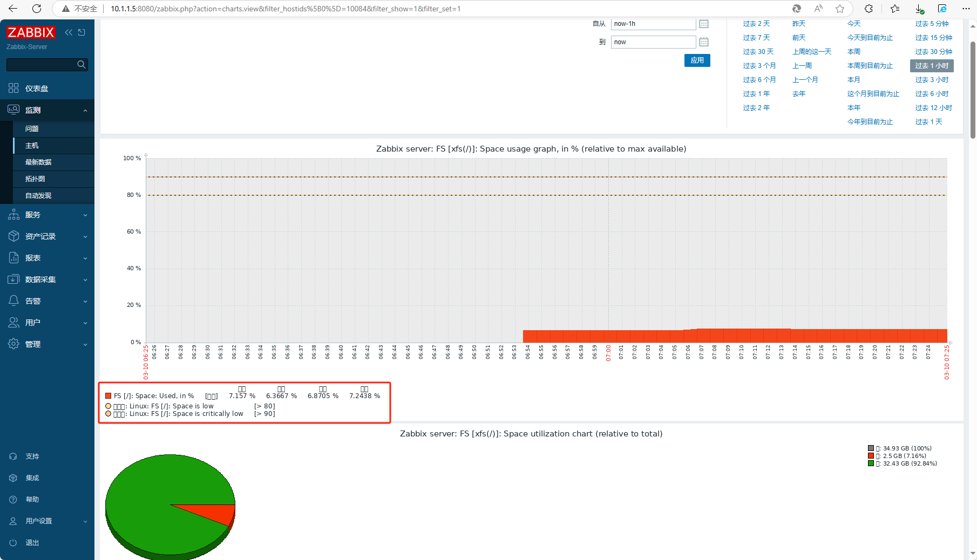Open the calendar picker for 到 field
The width and height of the screenshot is (977, 560).
tap(704, 42)
